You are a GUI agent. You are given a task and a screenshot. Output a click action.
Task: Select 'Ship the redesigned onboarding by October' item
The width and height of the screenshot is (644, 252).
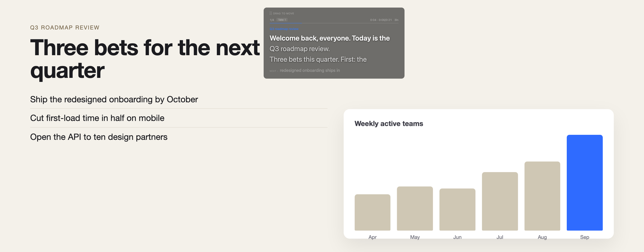179,99
